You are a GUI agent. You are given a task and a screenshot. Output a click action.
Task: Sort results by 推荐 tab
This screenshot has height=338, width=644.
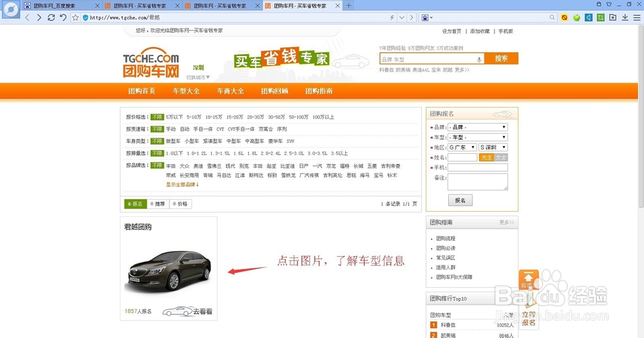click(x=158, y=203)
